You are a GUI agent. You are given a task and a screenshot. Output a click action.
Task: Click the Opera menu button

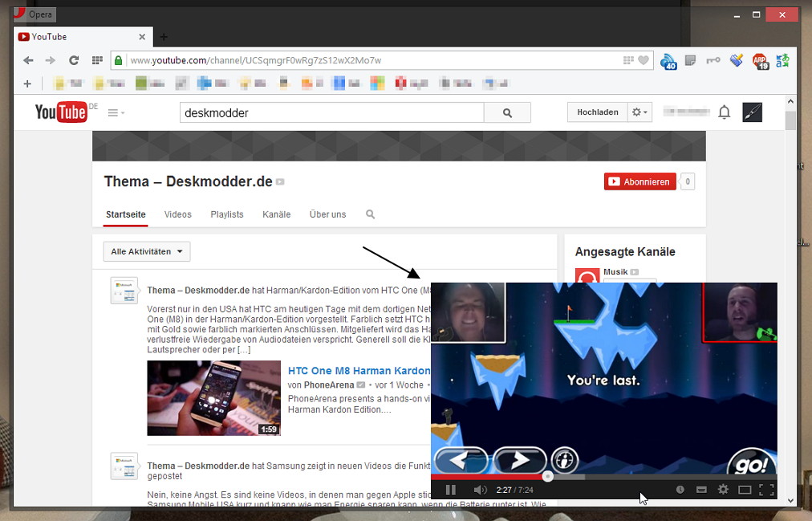point(35,14)
